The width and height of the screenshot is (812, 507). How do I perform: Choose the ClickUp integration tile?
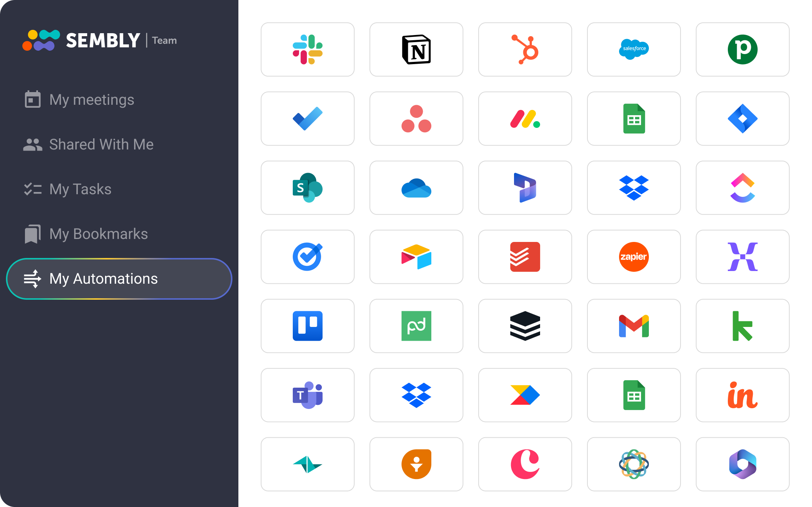pos(743,188)
